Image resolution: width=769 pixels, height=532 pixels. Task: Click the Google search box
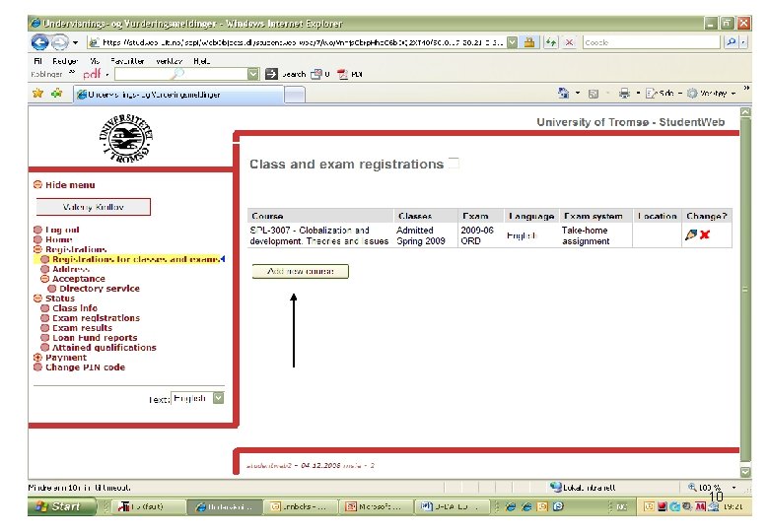click(652, 42)
